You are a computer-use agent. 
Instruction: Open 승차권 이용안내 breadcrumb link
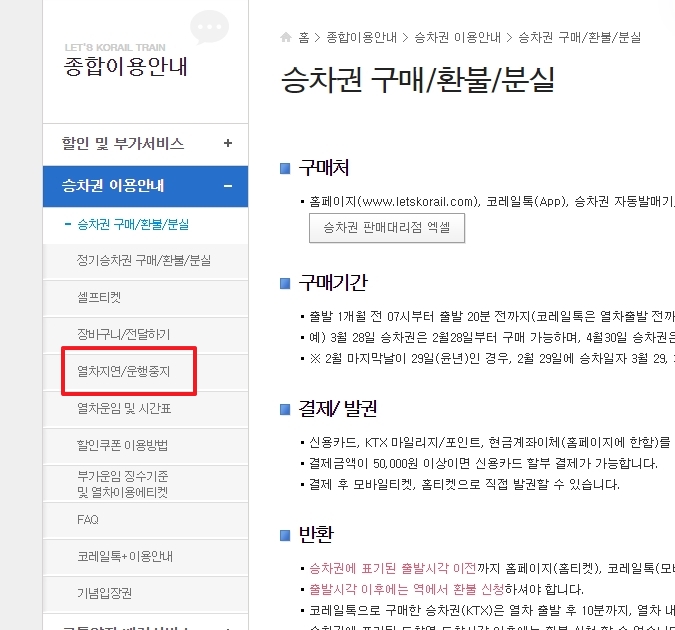(457, 38)
